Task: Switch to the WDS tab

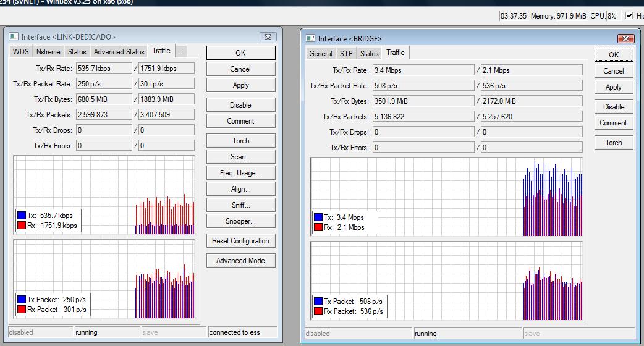Action: tap(21, 52)
